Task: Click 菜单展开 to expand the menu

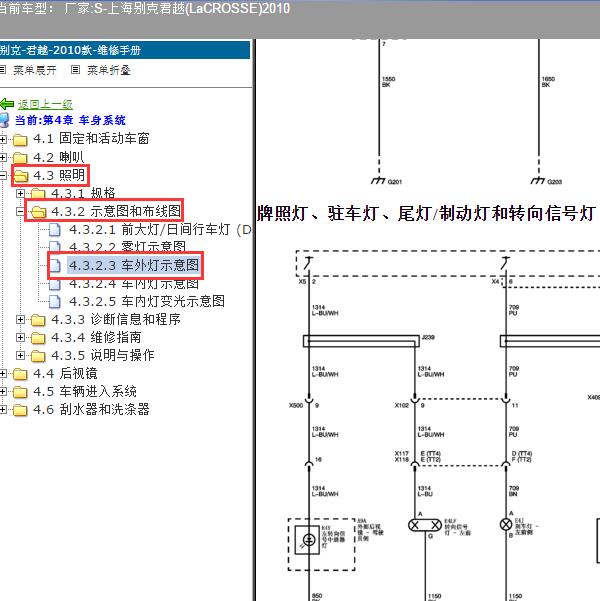Action: 35,70
